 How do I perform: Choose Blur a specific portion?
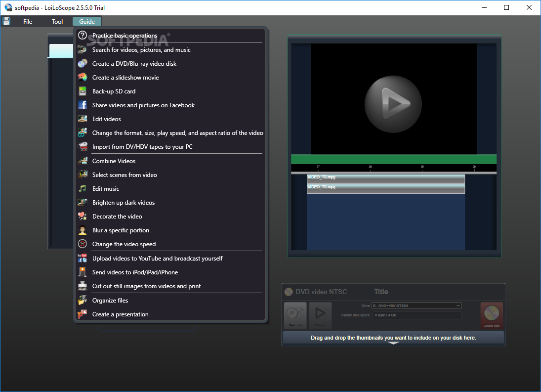(121, 230)
